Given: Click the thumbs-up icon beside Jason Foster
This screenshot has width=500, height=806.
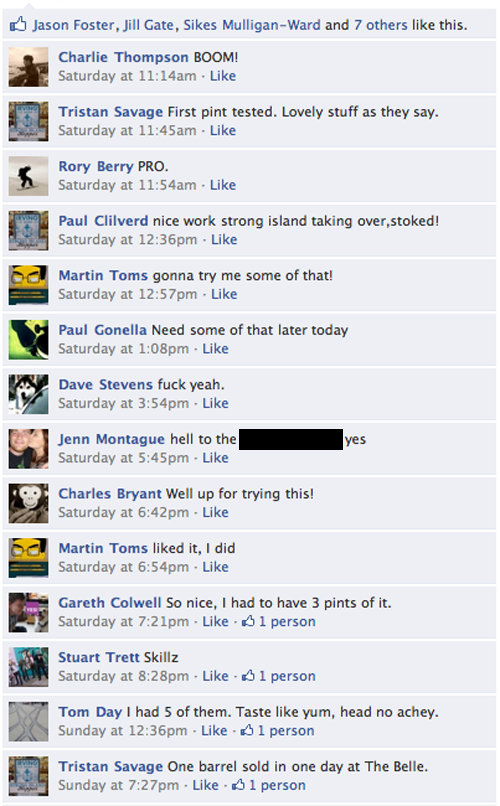Looking at the screenshot, I should (18, 24).
